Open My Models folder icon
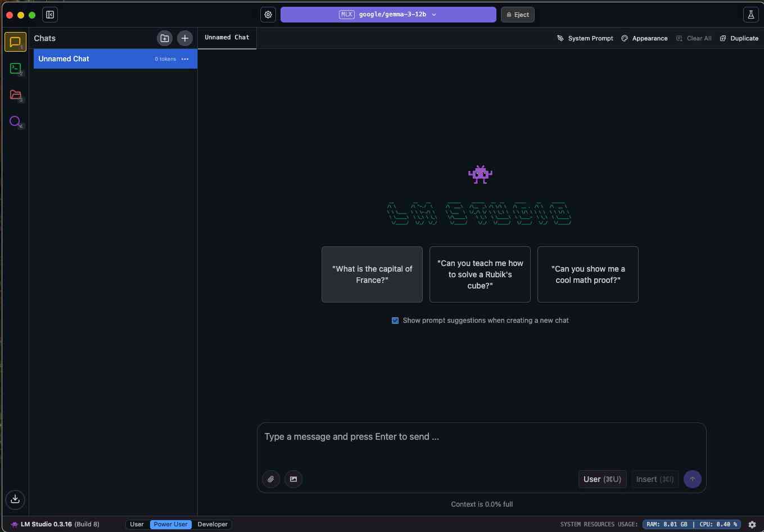 (x=15, y=95)
